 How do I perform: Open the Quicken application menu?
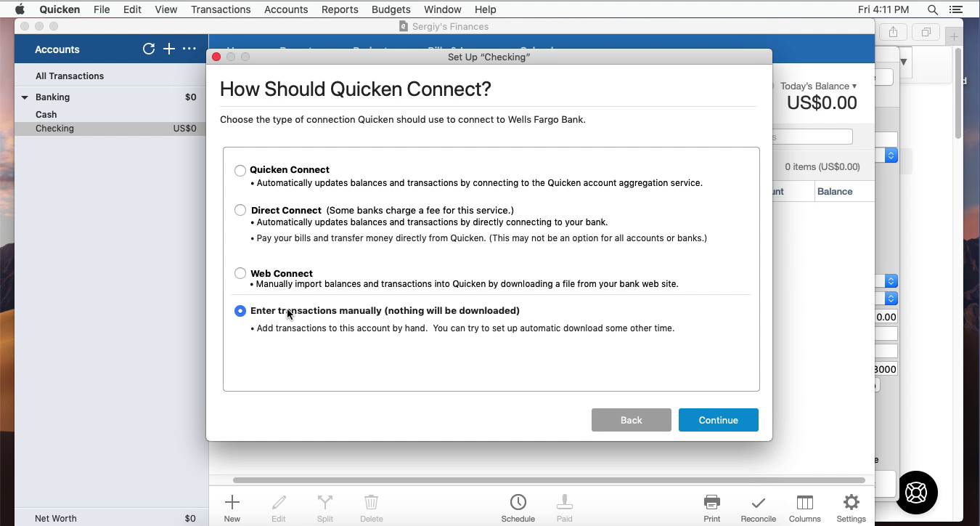(x=60, y=9)
